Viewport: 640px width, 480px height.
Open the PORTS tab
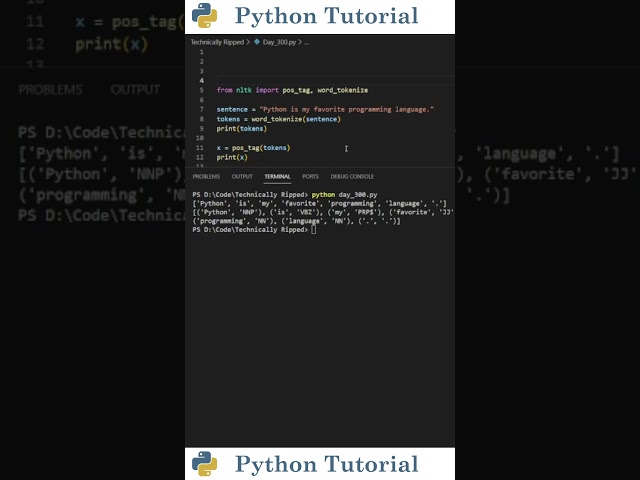(x=310, y=176)
